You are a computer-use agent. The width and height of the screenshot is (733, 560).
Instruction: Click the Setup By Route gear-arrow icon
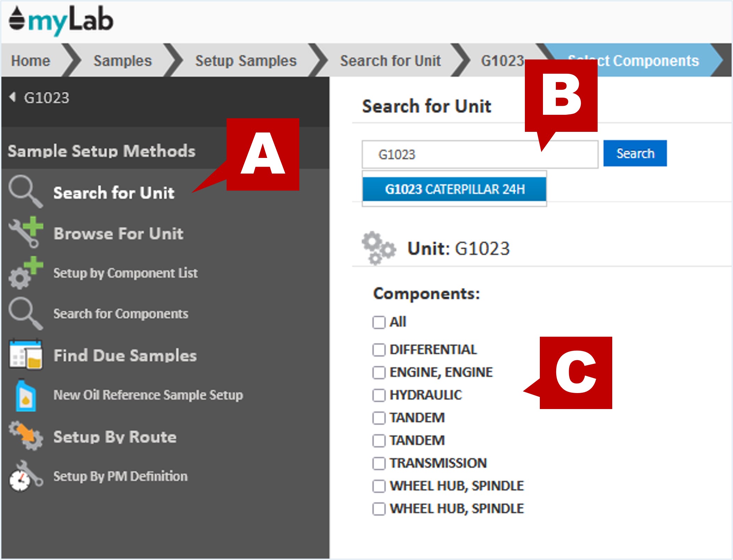(26, 436)
